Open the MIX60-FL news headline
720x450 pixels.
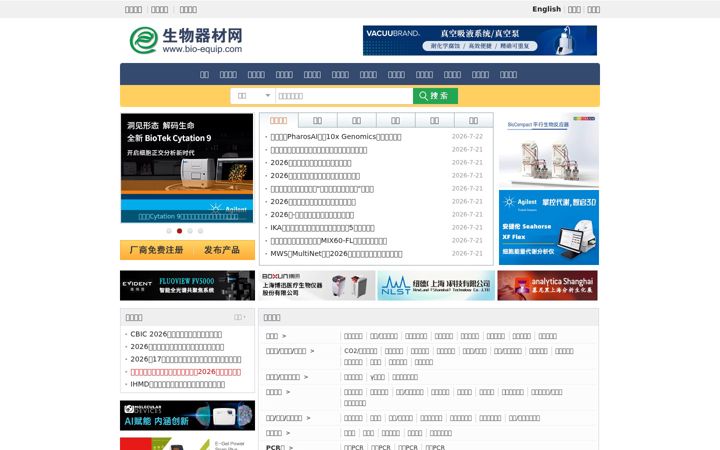[x=329, y=241]
